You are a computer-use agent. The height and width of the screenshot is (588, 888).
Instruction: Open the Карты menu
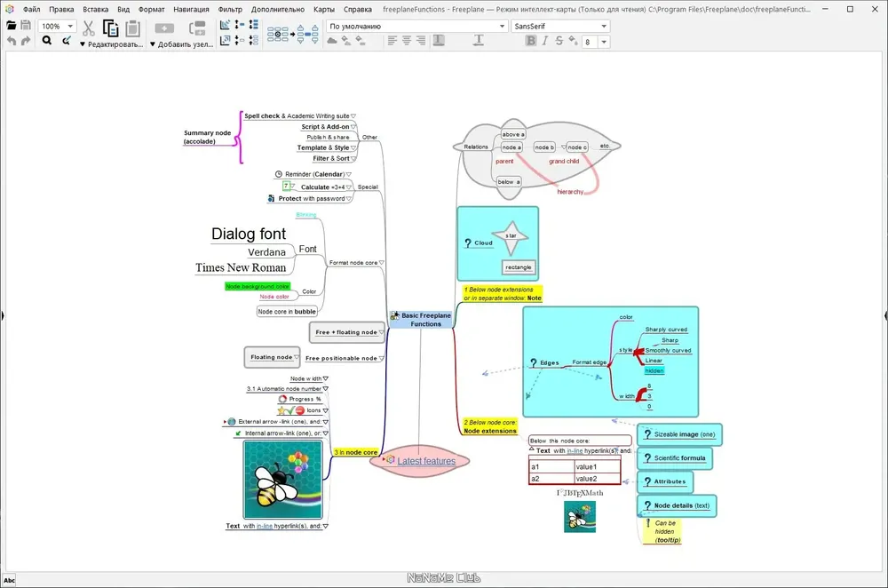(x=324, y=9)
